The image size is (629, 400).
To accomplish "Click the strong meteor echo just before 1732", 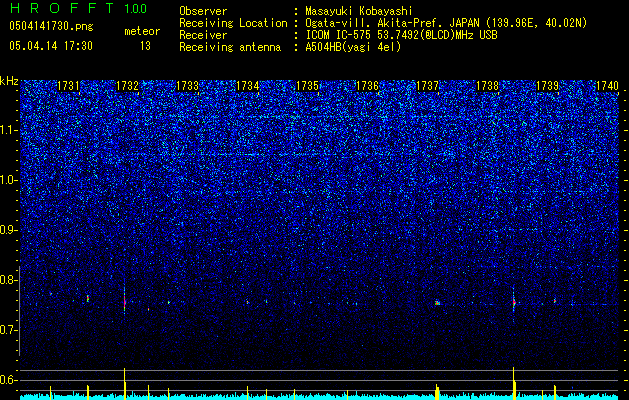I will click(x=124, y=301).
